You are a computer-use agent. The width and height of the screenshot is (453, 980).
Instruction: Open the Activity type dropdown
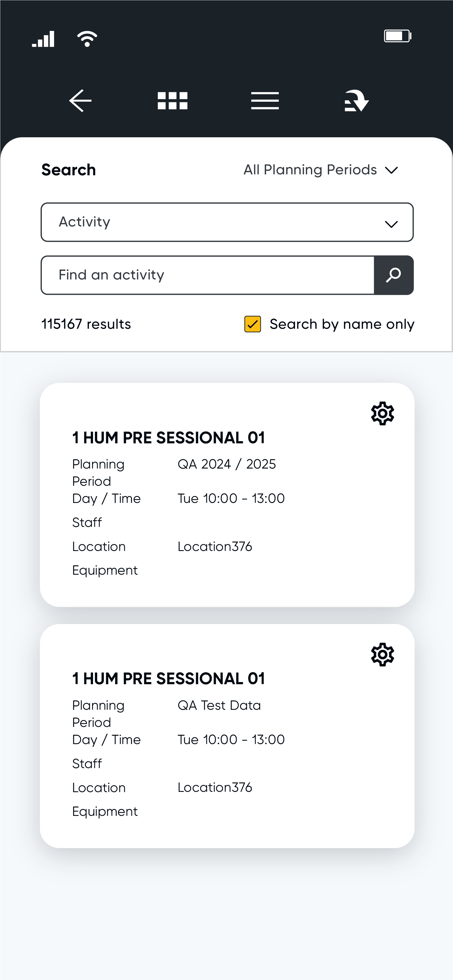[x=227, y=222]
